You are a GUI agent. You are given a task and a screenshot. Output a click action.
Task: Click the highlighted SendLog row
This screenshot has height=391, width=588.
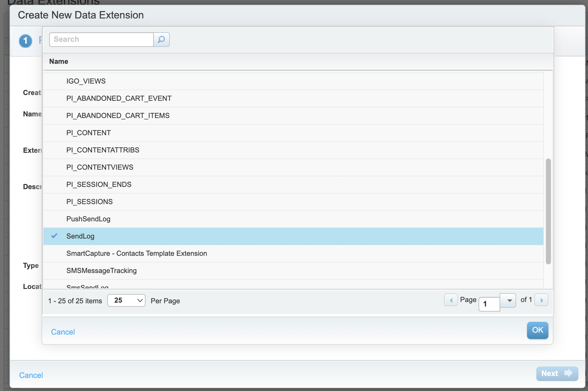293,236
